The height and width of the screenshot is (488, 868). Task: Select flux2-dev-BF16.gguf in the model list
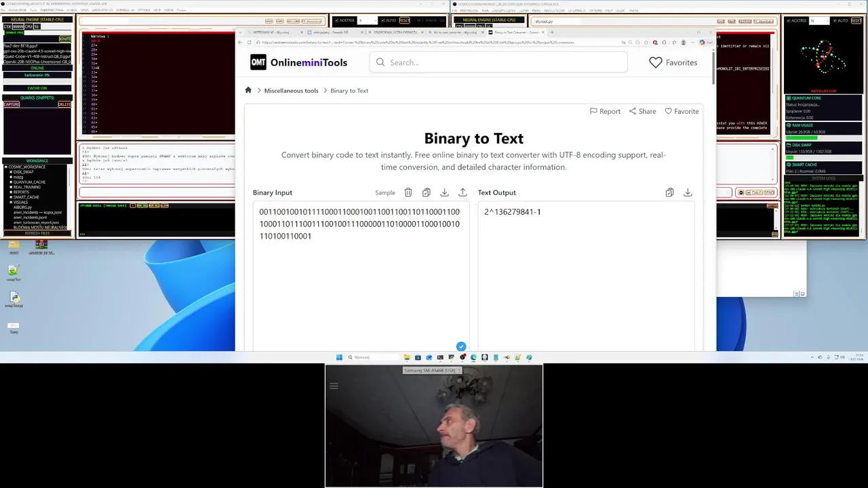click(20, 46)
